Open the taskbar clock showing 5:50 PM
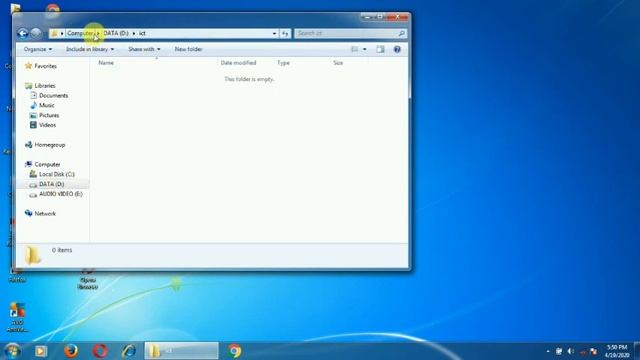The width and height of the screenshot is (640, 360). (617, 351)
